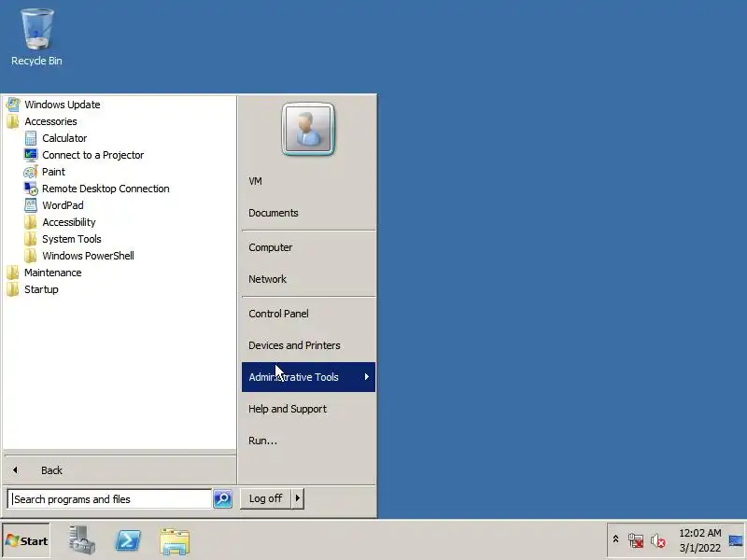Open Network from the Start menu
The width and height of the screenshot is (747, 560).
[308, 279]
